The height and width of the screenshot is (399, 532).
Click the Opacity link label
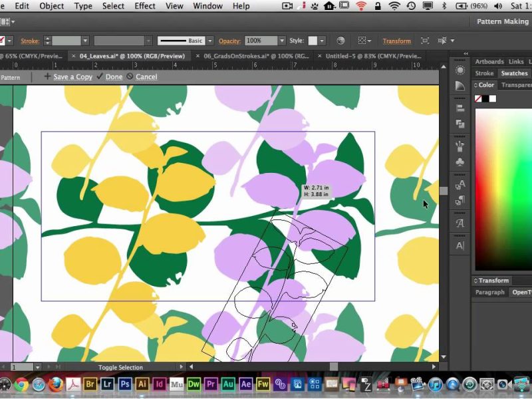coord(229,41)
